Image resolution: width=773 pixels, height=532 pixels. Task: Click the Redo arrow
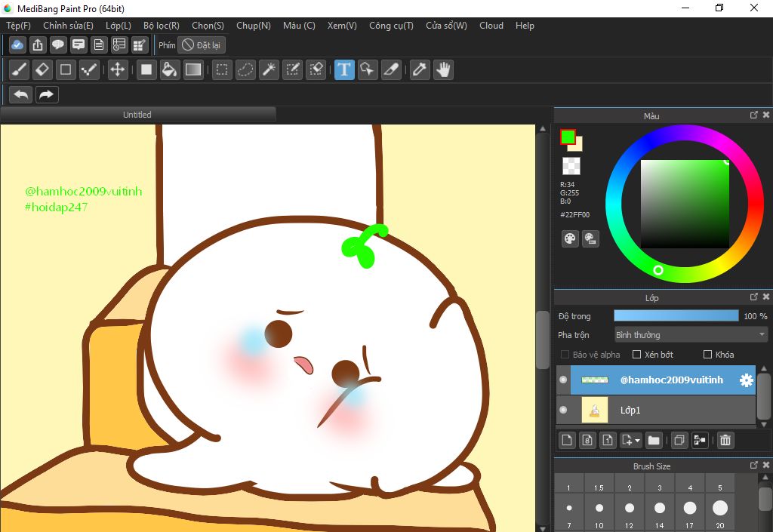click(x=47, y=94)
